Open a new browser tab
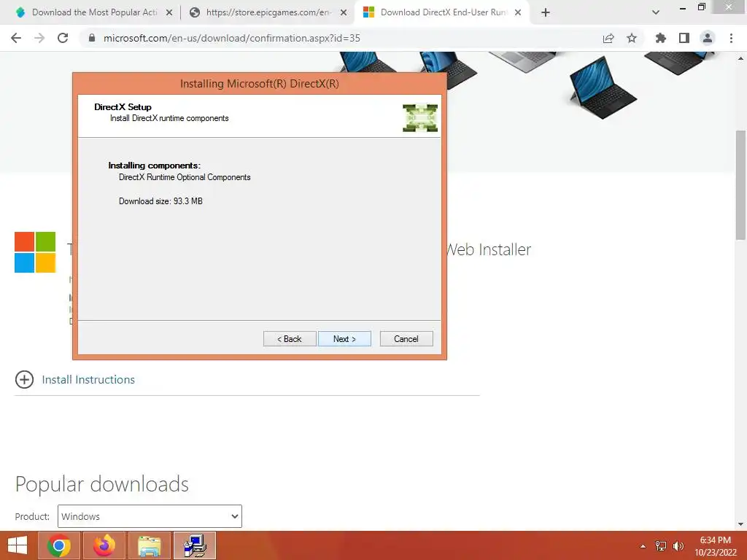This screenshot has height=560, width=747. [546, 12]
